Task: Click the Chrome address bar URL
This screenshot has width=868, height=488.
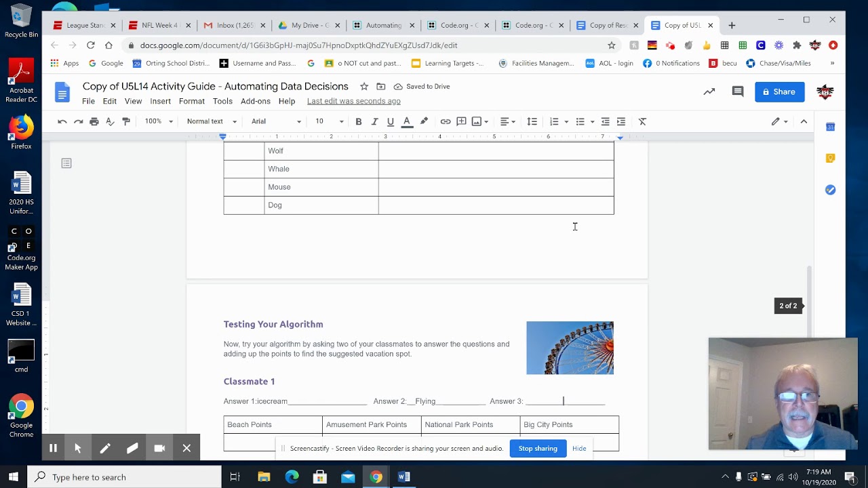Action: (x=298, y=45)
